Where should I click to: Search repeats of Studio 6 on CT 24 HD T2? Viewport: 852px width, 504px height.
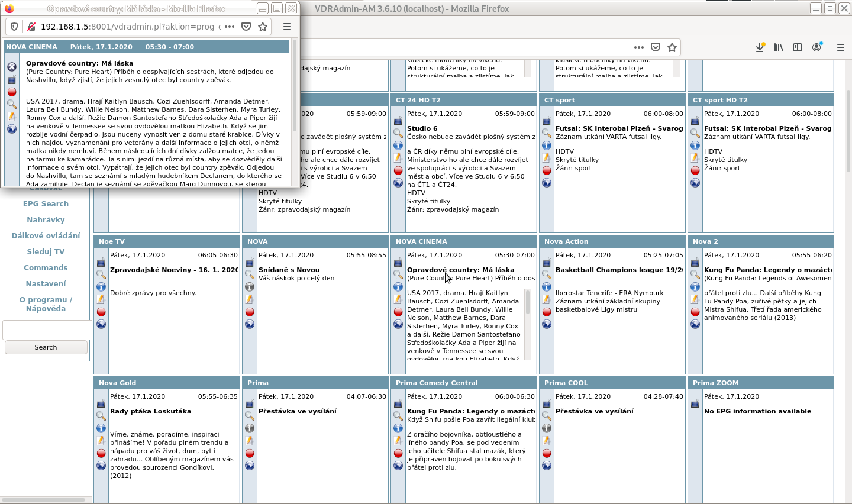click(x=398, y=133)
